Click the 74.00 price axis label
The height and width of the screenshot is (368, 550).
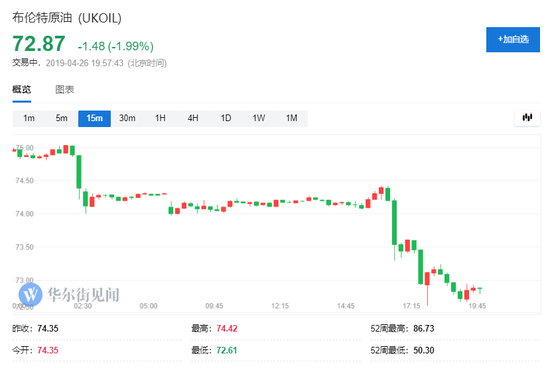(x=24, y=214)
